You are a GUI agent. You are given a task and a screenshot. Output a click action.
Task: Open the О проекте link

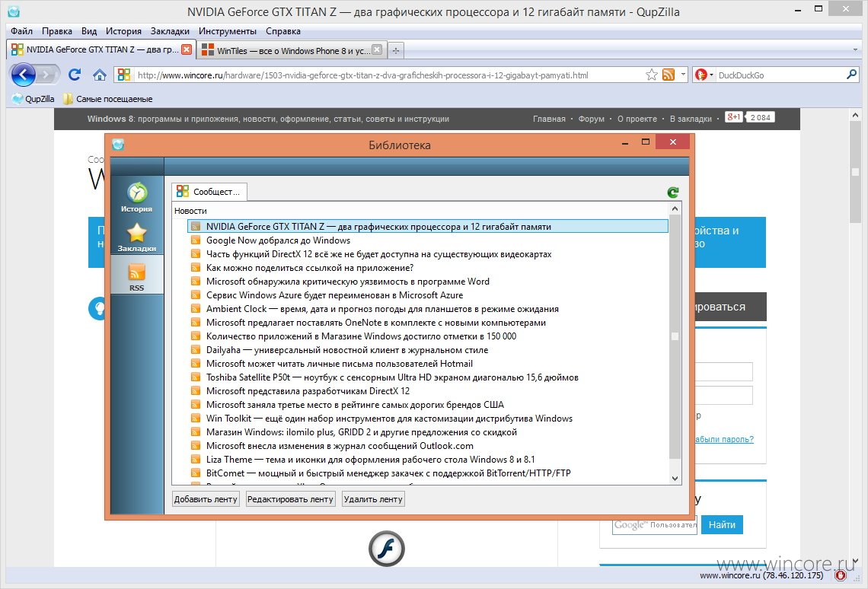pyautogui.click(x=637, y=119)
